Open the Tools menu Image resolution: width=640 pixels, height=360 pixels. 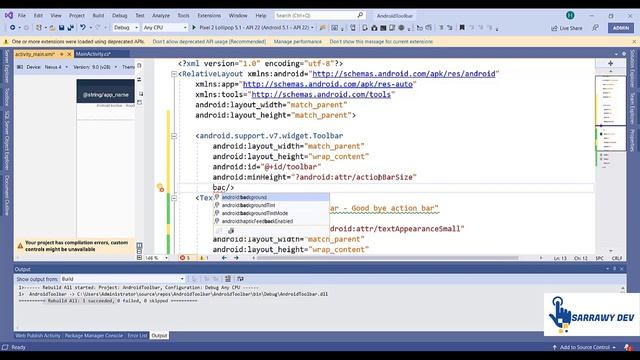tap(183, 16)
